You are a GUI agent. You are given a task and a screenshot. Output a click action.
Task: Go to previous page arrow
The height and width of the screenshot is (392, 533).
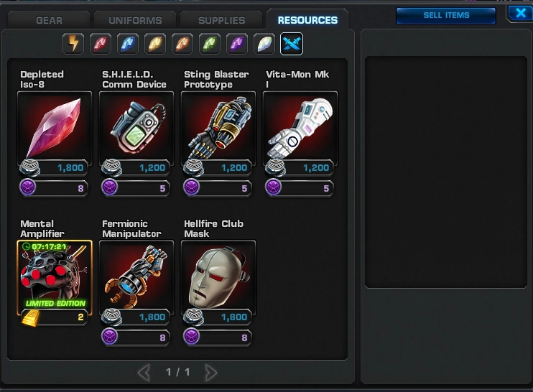[144, 373]
